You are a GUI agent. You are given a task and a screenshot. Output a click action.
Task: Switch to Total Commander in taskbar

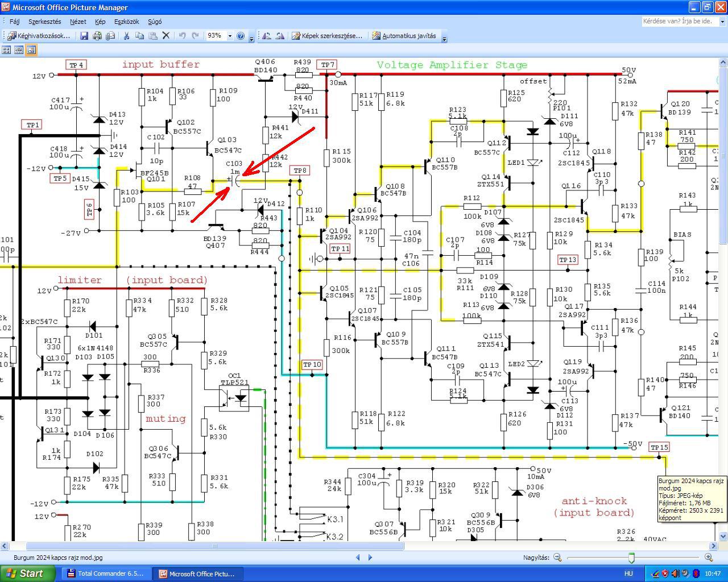tap(106, 573)
